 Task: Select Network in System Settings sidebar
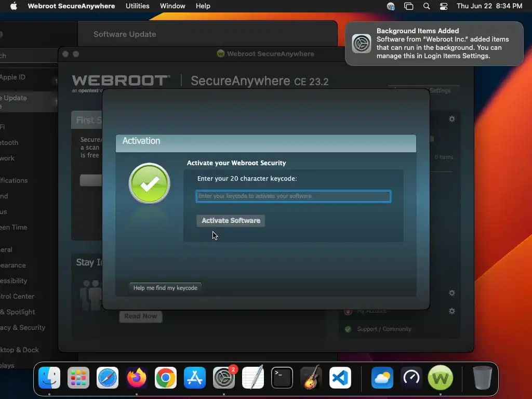pos(7,158)
